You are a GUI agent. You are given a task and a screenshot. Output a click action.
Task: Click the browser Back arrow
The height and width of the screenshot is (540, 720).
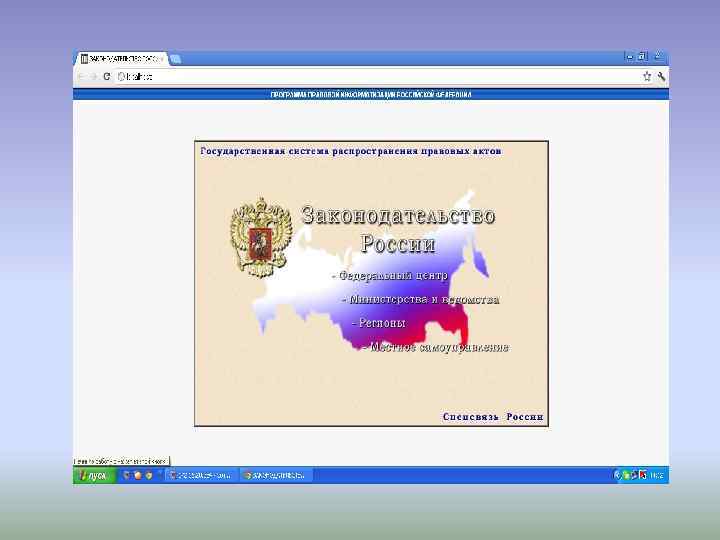(81, 77)
